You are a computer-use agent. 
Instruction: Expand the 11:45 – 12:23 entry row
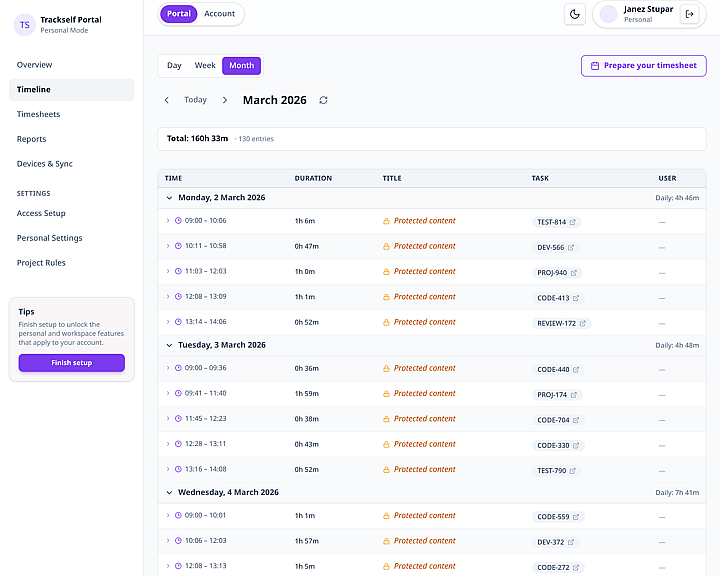pos(168,418)
